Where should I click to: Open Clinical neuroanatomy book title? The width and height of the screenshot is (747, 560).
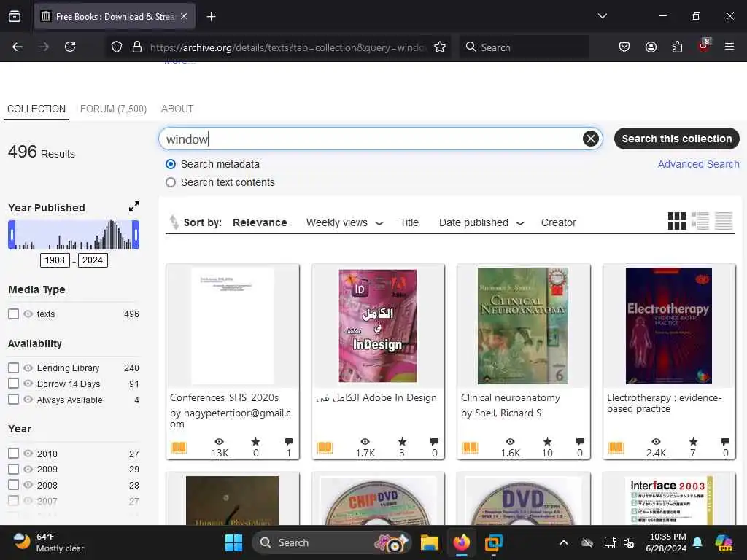(x=510, y=397)
